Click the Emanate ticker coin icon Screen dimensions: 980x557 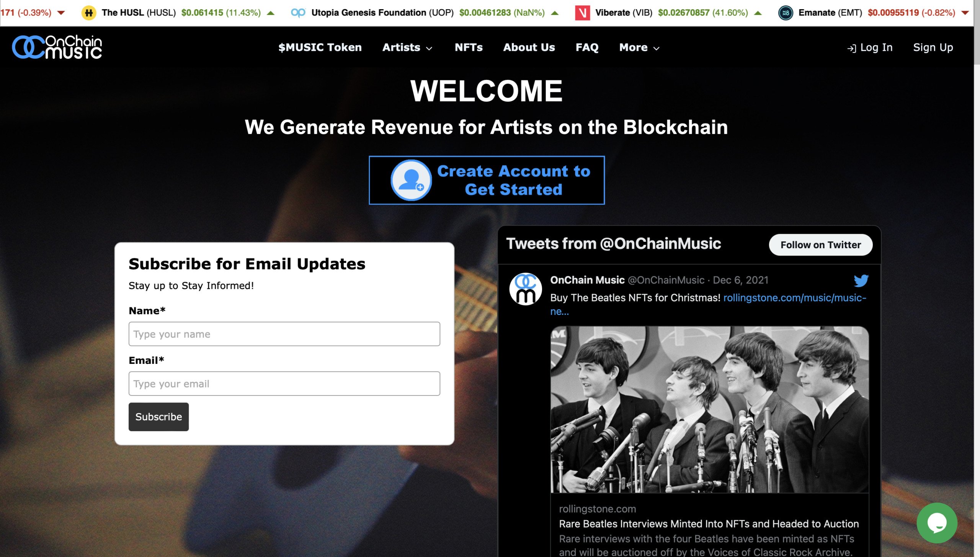[x=786, y=13]
